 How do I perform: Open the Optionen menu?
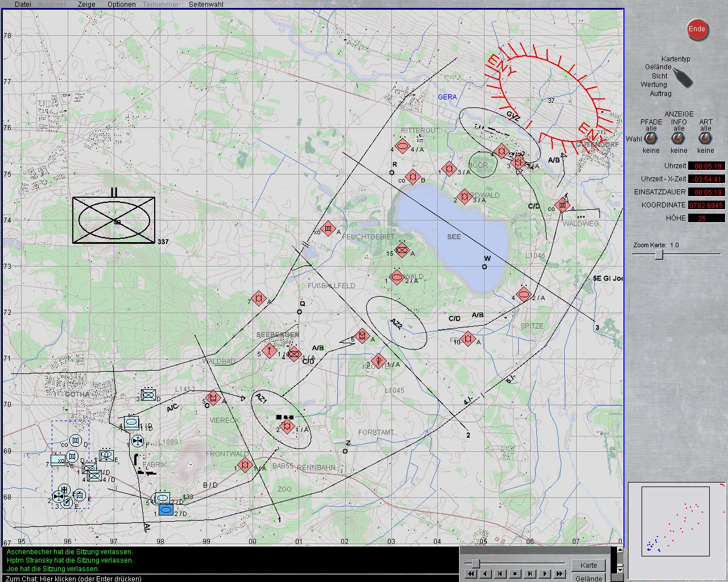pos(121,4)
